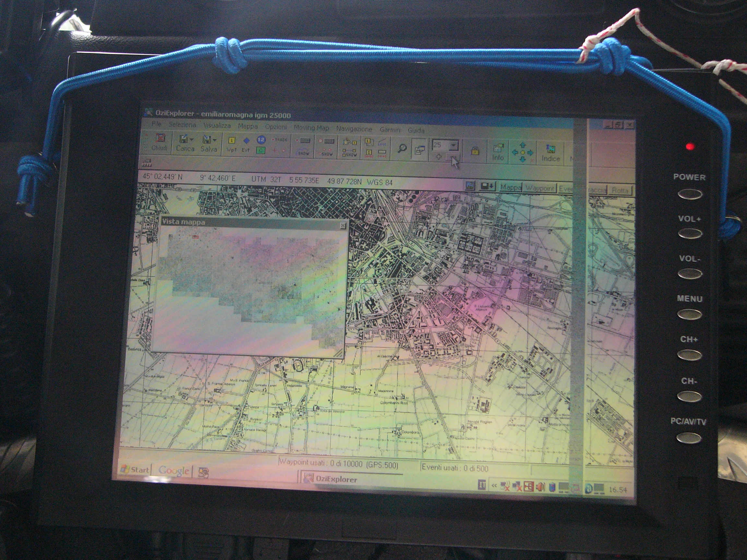Click the zoom-in plus stepper button

coord(439,156)
